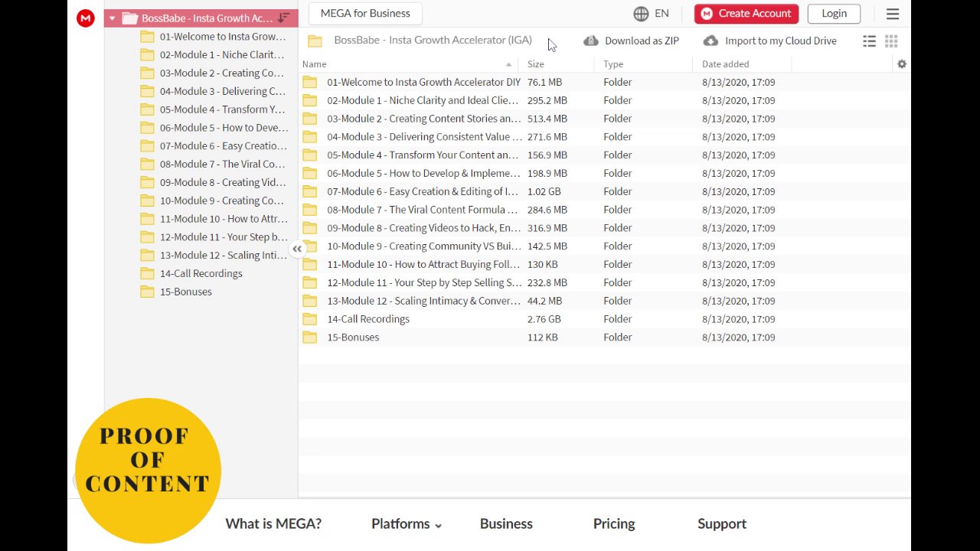Click Import to my Cloud Drive
The height and width of the screenshot is (551, 980).
coord(781,41)
